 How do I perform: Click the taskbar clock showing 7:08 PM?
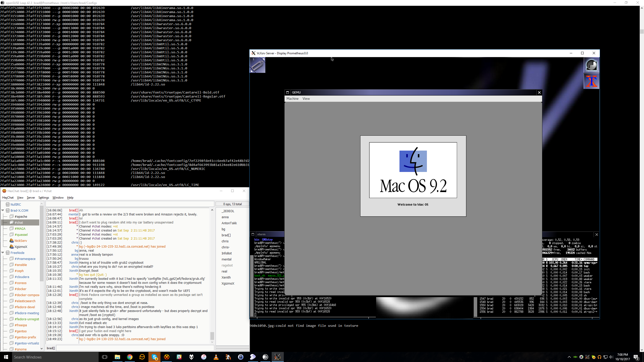coord(623,357)
